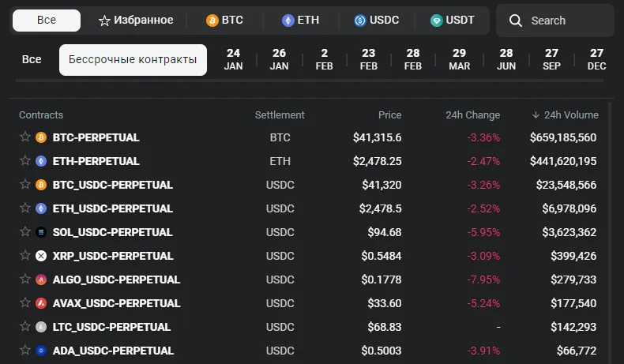The height and width of the screenshot is (364, 624).
Task: Click the Algorand icon in ALGO_USDC row
Action: pos(41,280)
